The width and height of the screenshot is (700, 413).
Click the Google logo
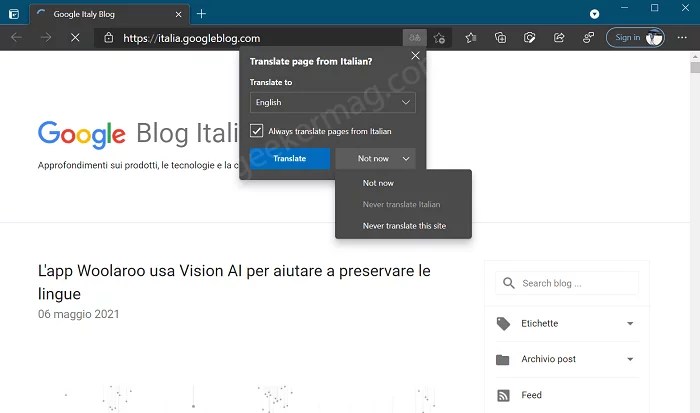[82, 134]
